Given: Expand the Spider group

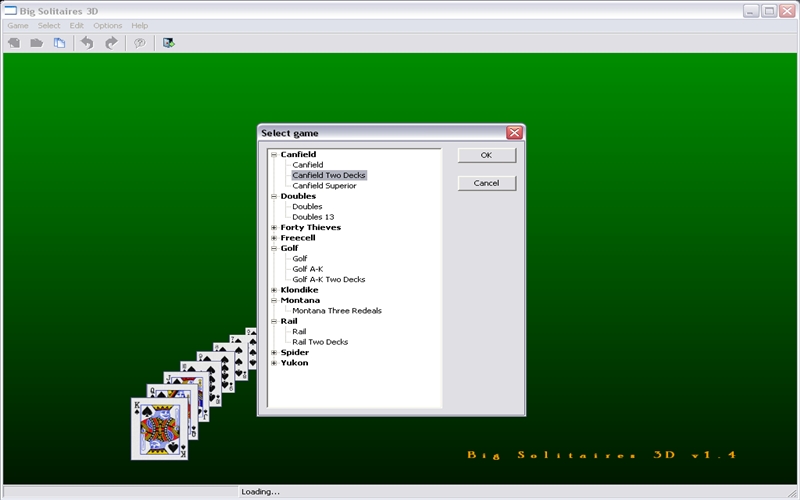Looking at the screenshot, I should (274, 353).
